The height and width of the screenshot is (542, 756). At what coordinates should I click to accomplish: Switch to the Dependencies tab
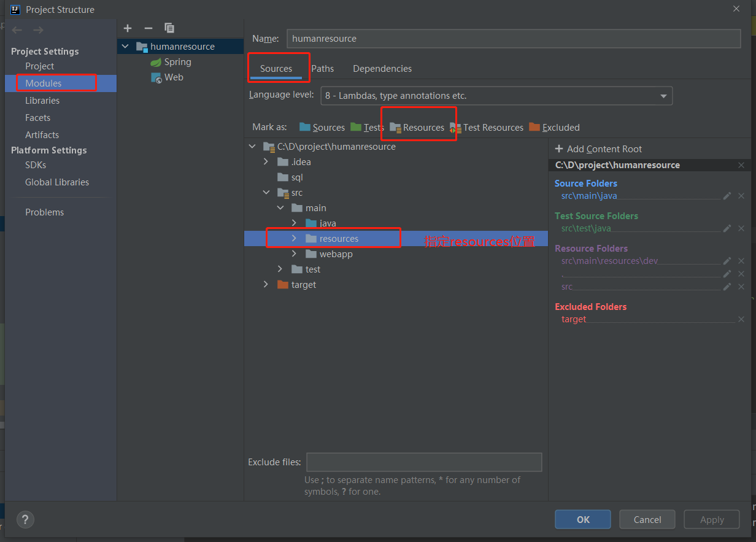tap(382, 68)
